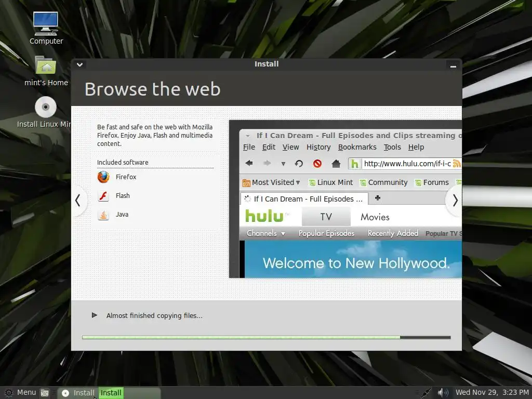Open the Install window menu chevron
Image resolution: width=532 pixels, height=399 pixels.
[79, 64]
